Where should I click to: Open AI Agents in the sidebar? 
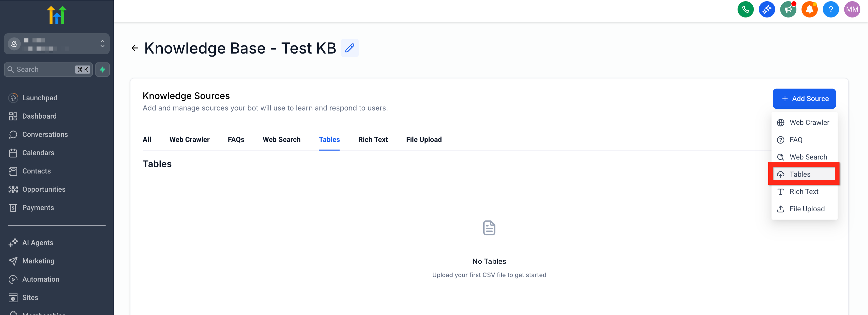coord(37,243)
